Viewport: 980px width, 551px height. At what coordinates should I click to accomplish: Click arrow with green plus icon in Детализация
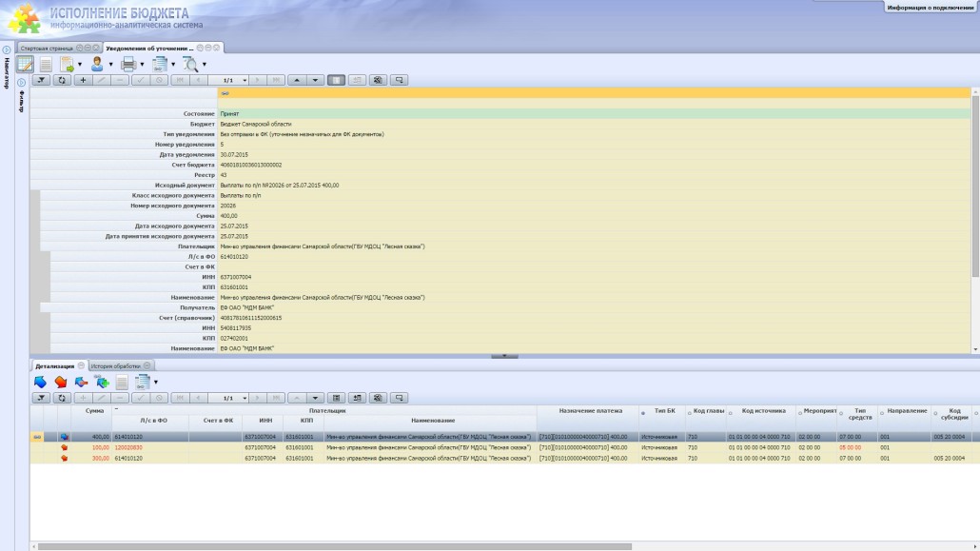(x=102, y=381)
